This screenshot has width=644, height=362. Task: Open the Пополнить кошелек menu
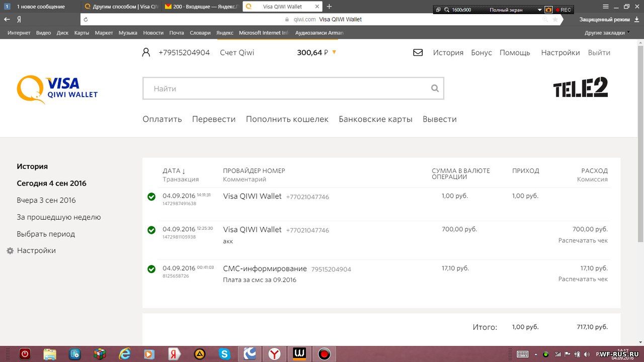(x=287, y=119)
